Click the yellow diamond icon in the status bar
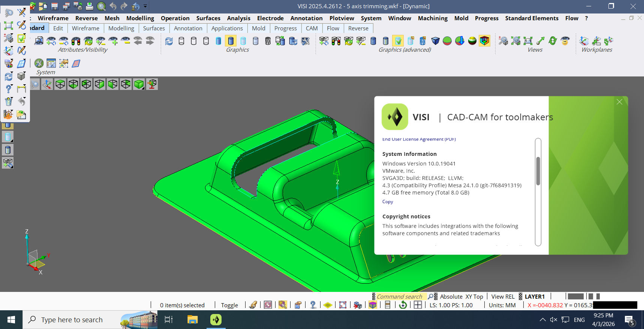 click(328, 305)
